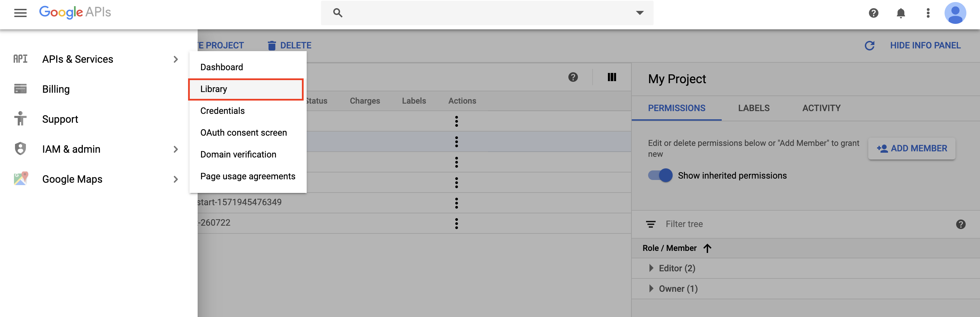Open the column display options icon
The height and width of the screenshot is (317, 980).
(x=611, y=77)
